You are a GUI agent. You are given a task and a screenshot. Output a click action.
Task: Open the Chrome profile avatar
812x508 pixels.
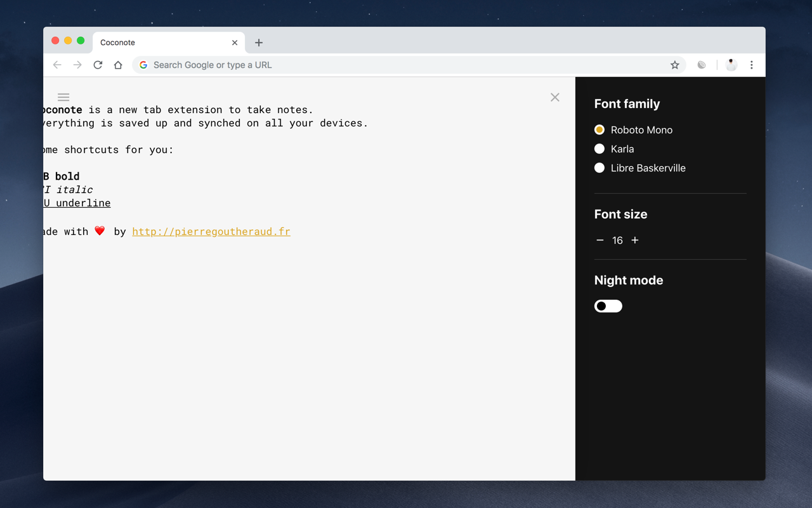[x=731, y=65]
